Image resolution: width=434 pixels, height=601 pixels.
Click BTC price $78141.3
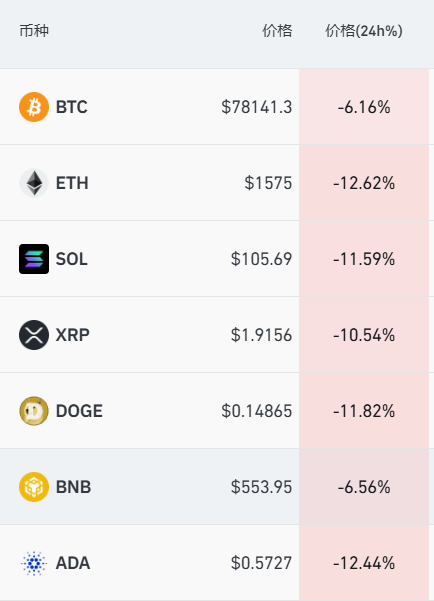click(x=256, y=107)
